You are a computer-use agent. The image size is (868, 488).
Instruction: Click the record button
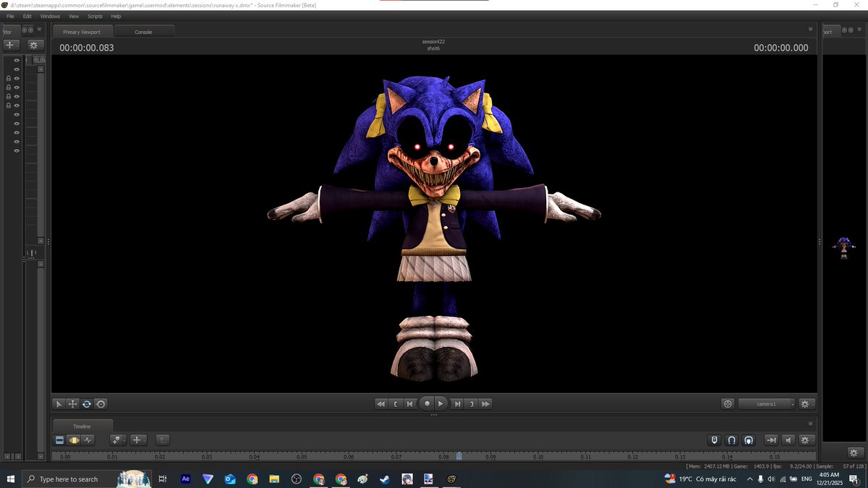tap(427, 404)
